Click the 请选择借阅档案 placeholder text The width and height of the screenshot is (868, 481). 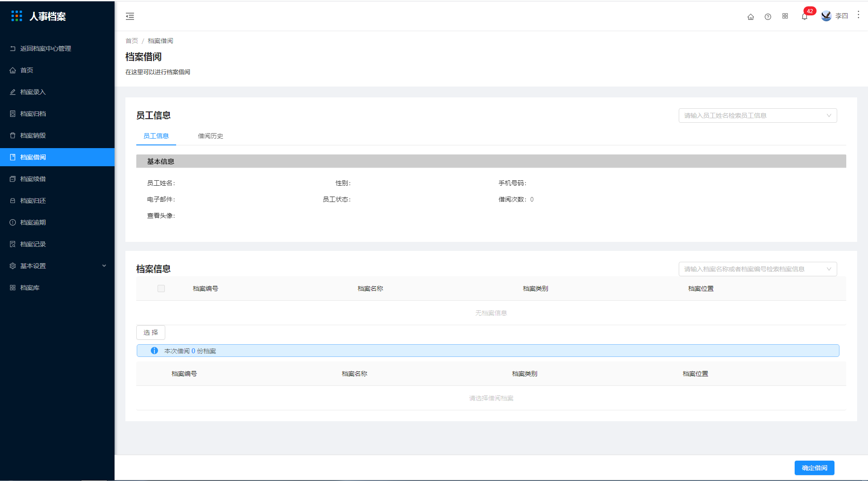[x=491, y=398]
